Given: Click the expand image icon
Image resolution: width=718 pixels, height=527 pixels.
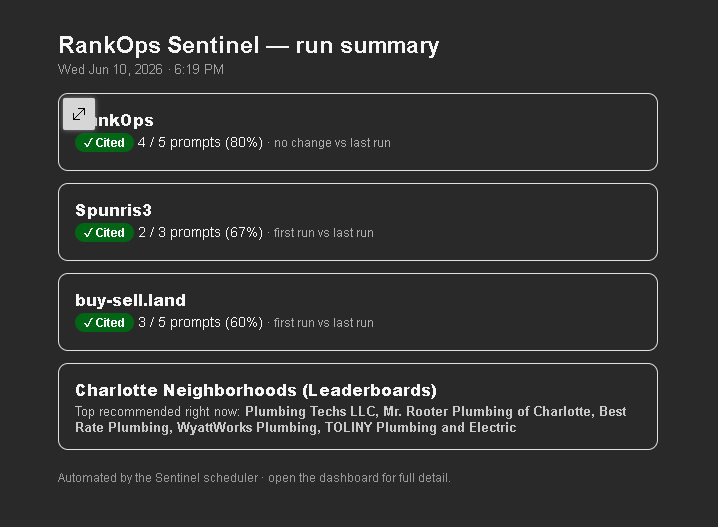Looking at the screenshot, I should (x=79, y=114).
